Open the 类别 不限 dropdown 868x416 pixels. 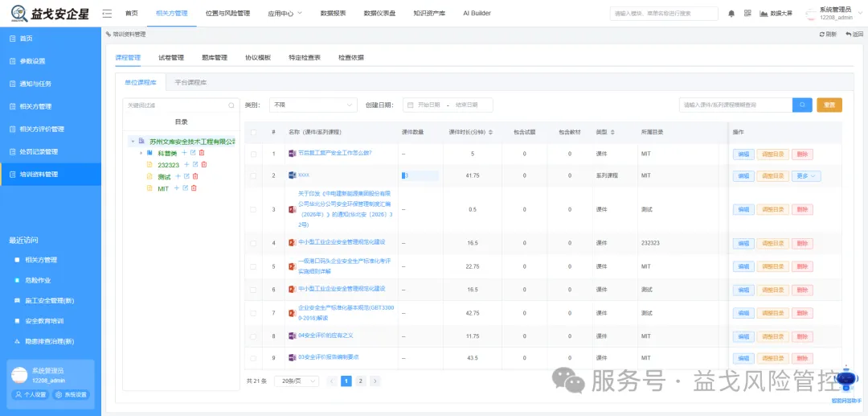[313, 105]
